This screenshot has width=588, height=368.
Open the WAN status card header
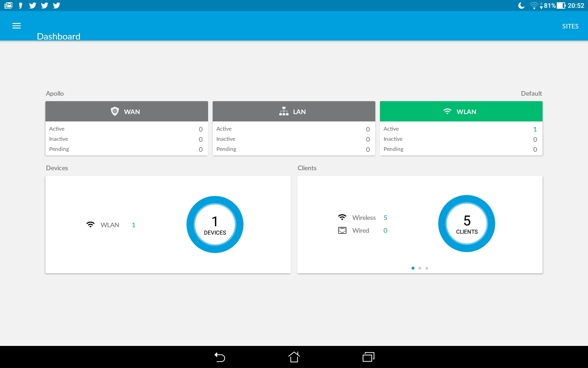[x=127, y=111]
